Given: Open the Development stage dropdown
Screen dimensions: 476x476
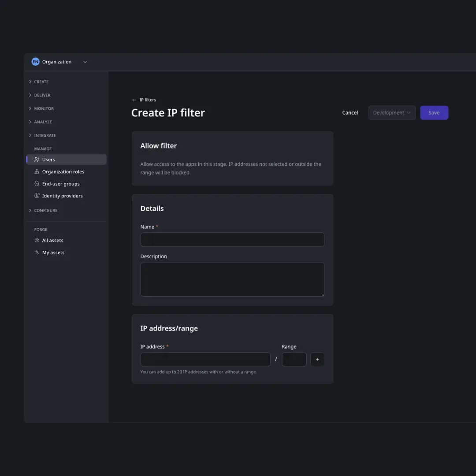Looking at the screenshot, I should pos(392,112).
